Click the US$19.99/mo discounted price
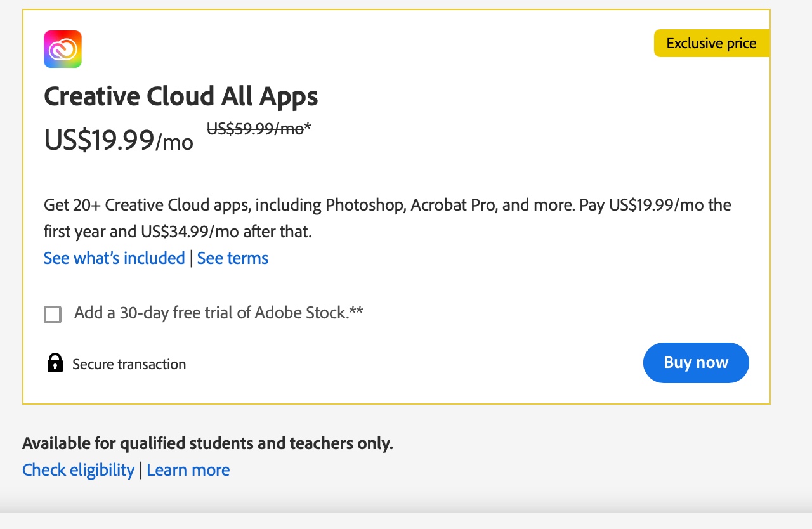Image resolution: width=812 pixels, height=529 pixels. pyautogui.click(x=119, y=140)
